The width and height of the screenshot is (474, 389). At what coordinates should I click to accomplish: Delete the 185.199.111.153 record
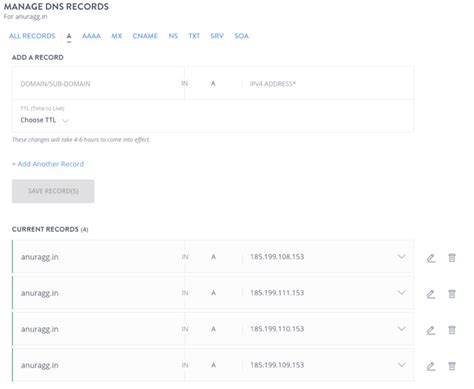coord(452,294)
